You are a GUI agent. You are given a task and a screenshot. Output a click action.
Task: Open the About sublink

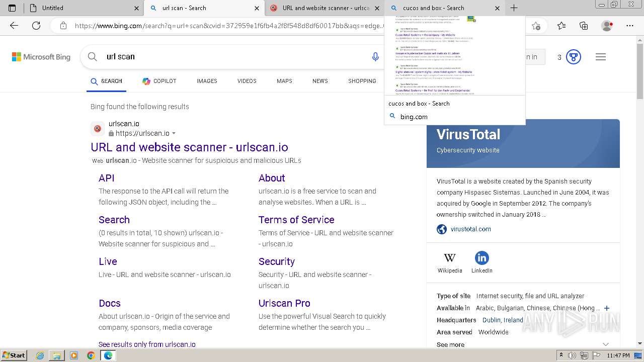(x=272, y=178)
